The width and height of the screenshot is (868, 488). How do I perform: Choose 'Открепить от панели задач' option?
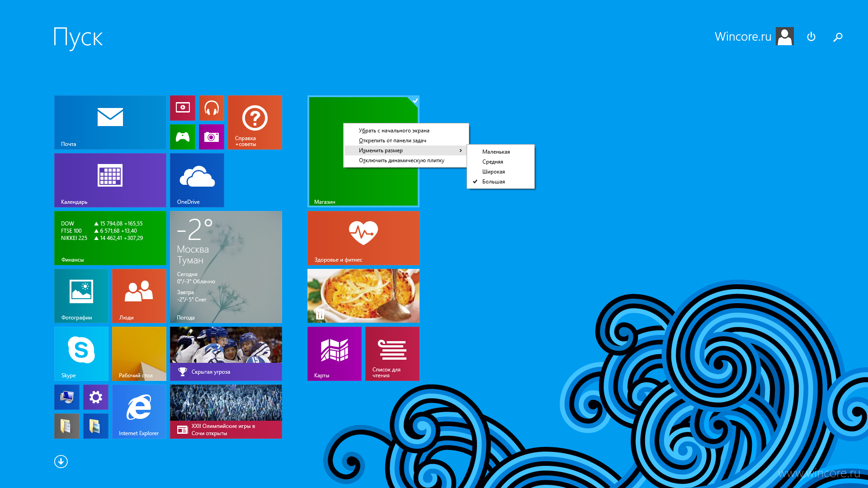point(406,141)
